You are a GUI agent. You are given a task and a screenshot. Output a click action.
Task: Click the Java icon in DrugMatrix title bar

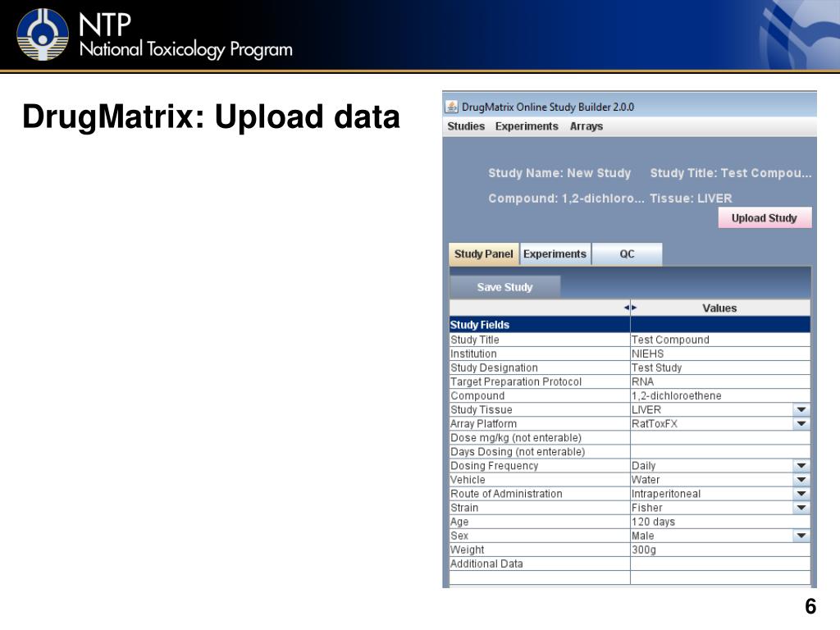[452, 107]
